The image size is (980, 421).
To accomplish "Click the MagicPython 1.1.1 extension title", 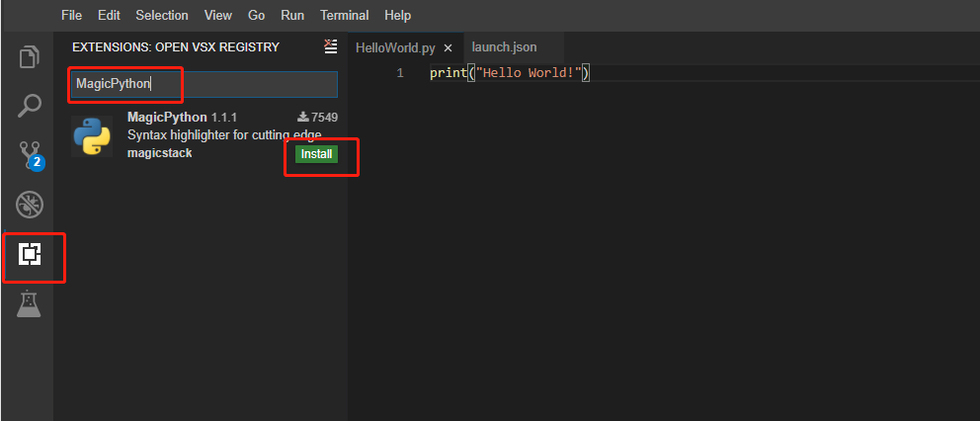I will coord(182,117).
